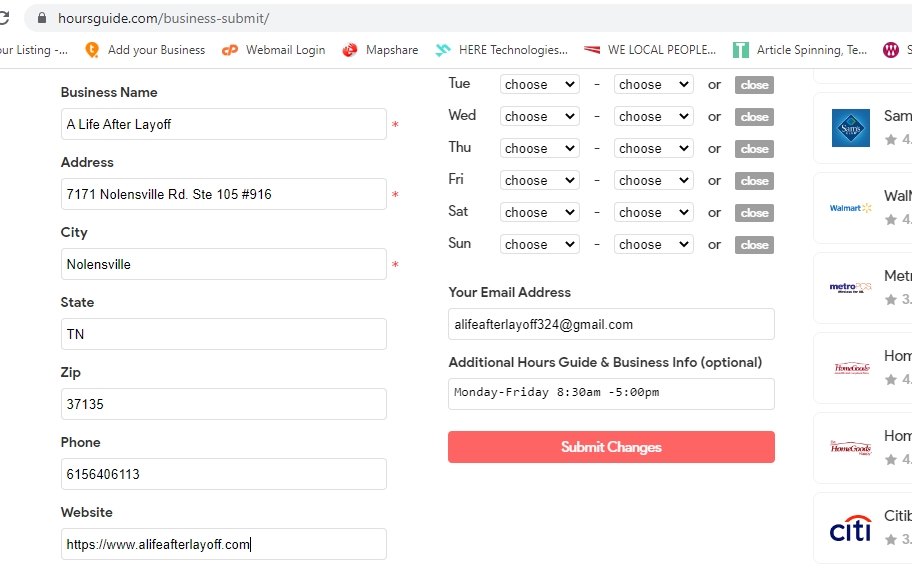Open the WE LOCAL PEOPLE bookmark link
This screenshot has width=912, height=566.
(x=650, y=50)
